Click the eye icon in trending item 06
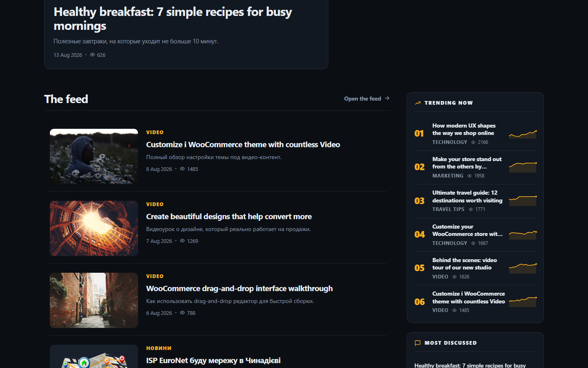The image size is (588, 368). click(x=454, y=310)
